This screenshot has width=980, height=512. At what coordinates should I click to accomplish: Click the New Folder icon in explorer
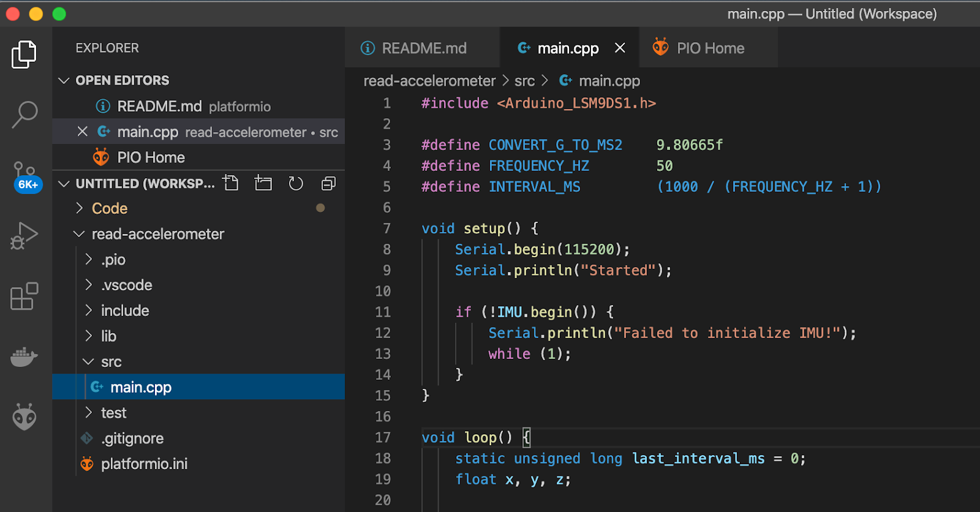pyautogui.click(x=263, y=183)
